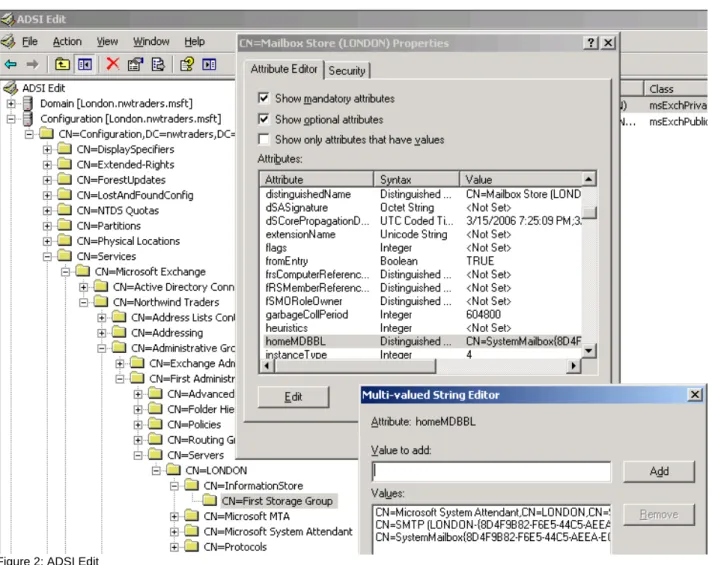Click the Value to add text field

(x=491, y=471)
